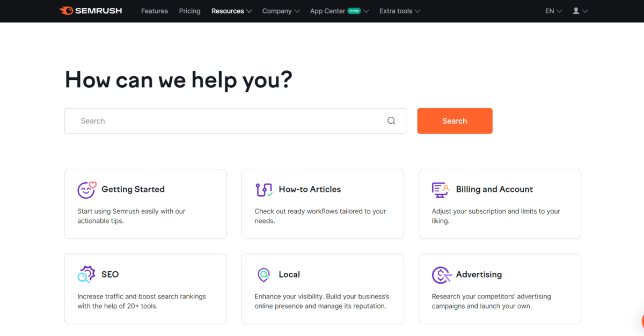The width and height of the screenshot is (644, 336).
Task: Open the How-to Articles heading link
Action: [310, 189]
